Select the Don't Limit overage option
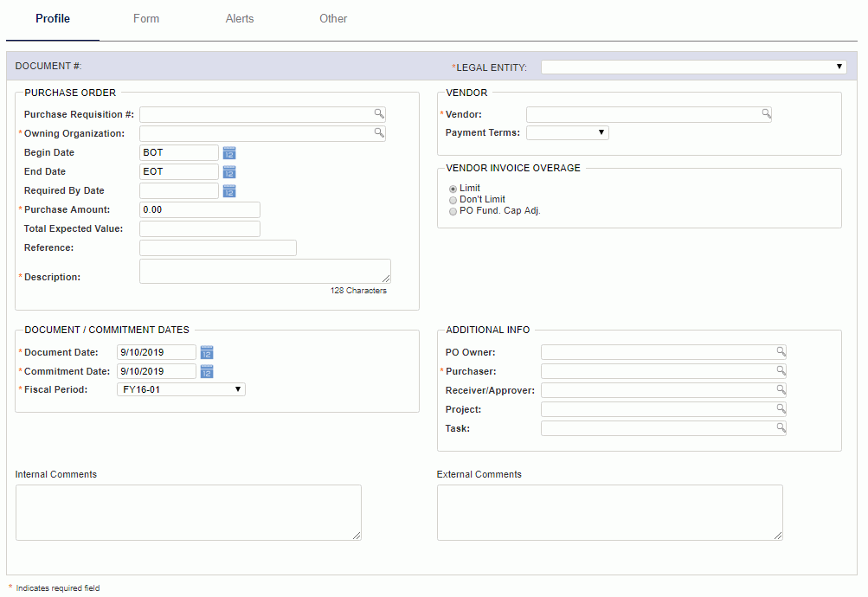Screen dimensions: 868x597 (x=453, y=200)
